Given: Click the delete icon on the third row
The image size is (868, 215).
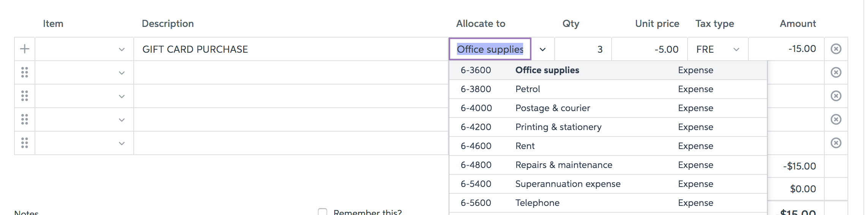Looking at the screenshot, I should tap(836, 96).
